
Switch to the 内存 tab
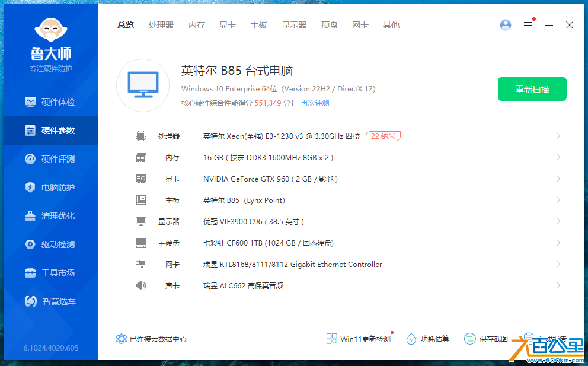[x=197, y=25]
